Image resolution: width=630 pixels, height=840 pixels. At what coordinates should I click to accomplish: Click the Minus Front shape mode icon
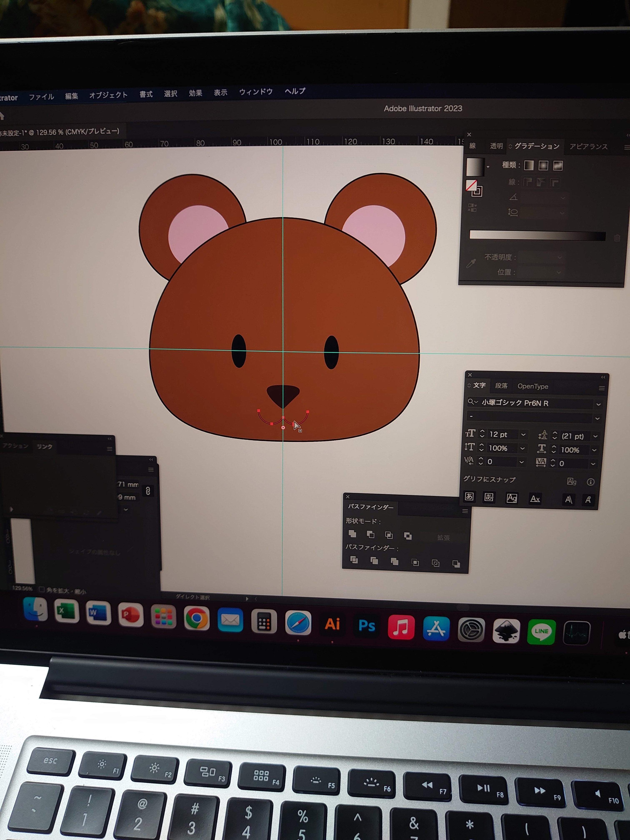point(371,534)
